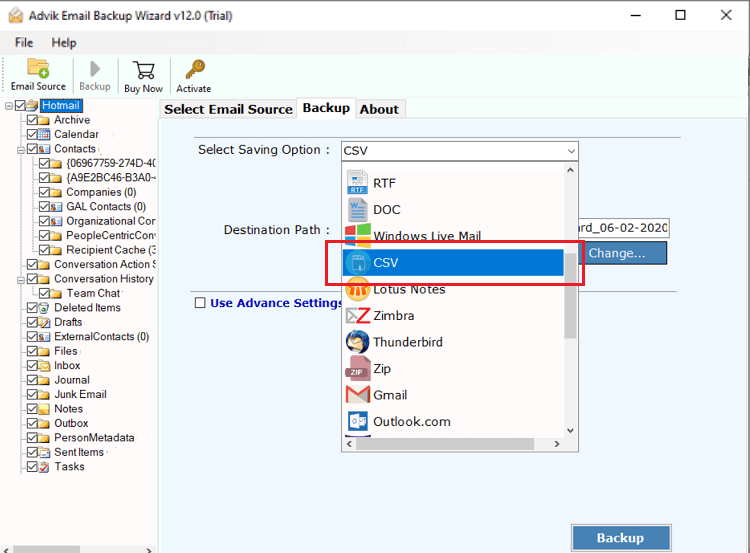Open the Buy Now cart icon
This screenshot has width=750, height=553.
pyautogui.click(x=143, y=70)
